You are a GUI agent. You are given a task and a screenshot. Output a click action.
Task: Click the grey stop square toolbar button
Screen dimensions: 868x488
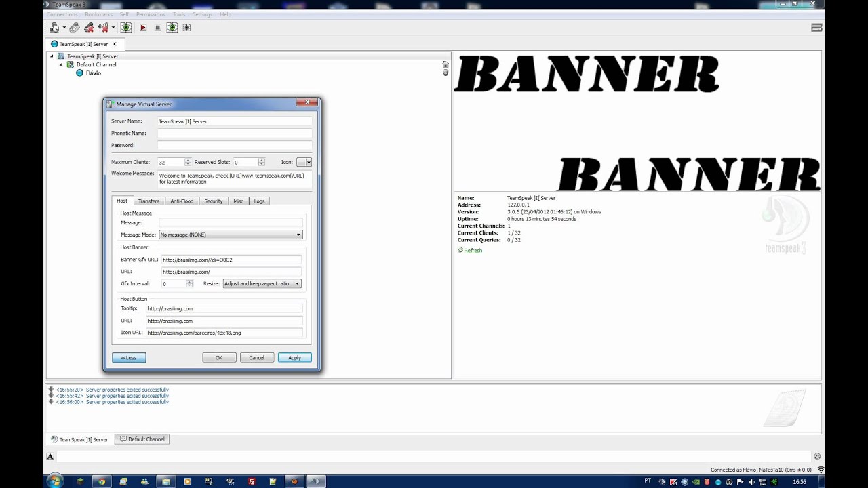point(157,28)
